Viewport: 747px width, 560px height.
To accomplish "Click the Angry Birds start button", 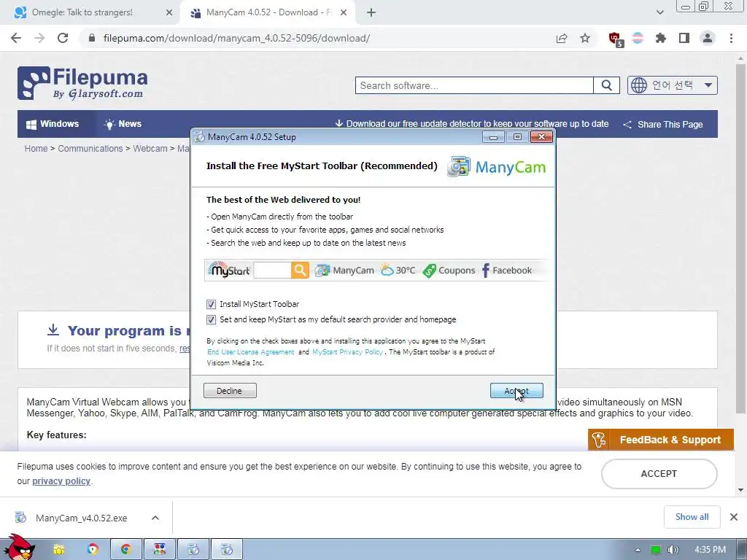I will 18,548.
